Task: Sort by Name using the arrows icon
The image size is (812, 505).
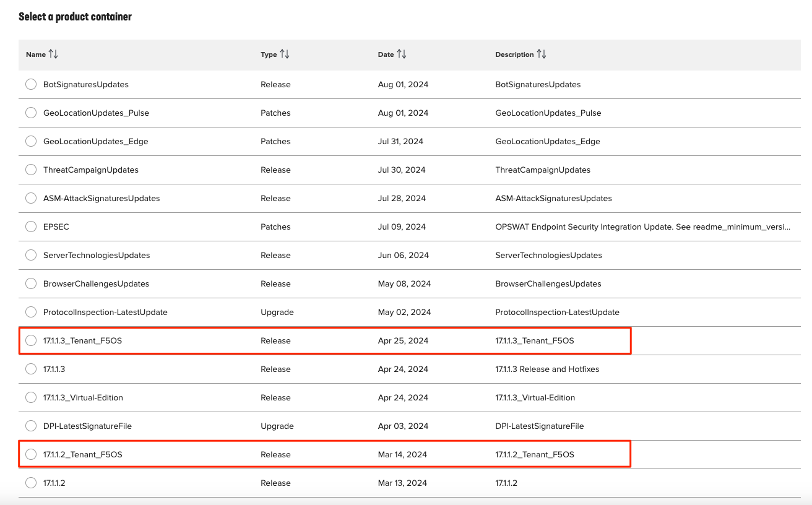Action: [53, 54]
